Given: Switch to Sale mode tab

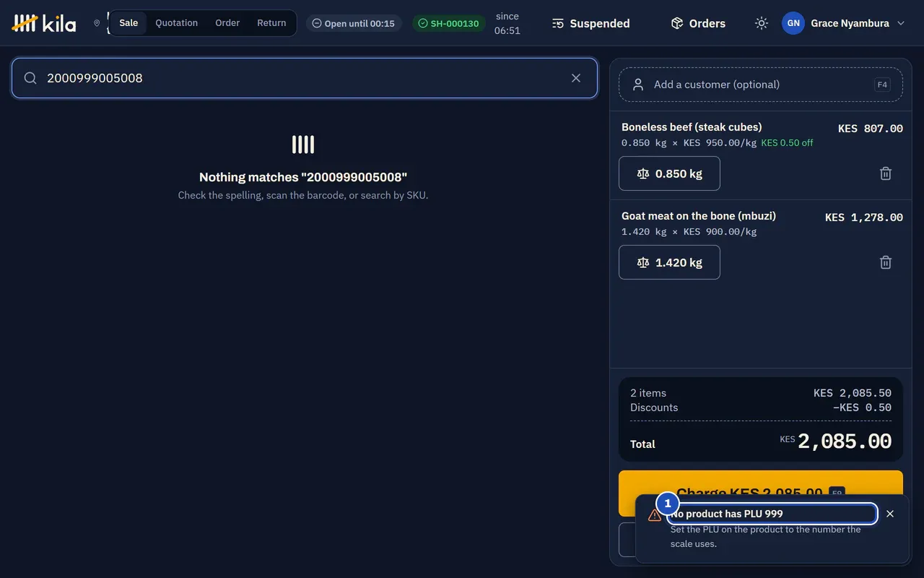Looking at the screenshot, I should pyautogui.click(x=128, y=23).
